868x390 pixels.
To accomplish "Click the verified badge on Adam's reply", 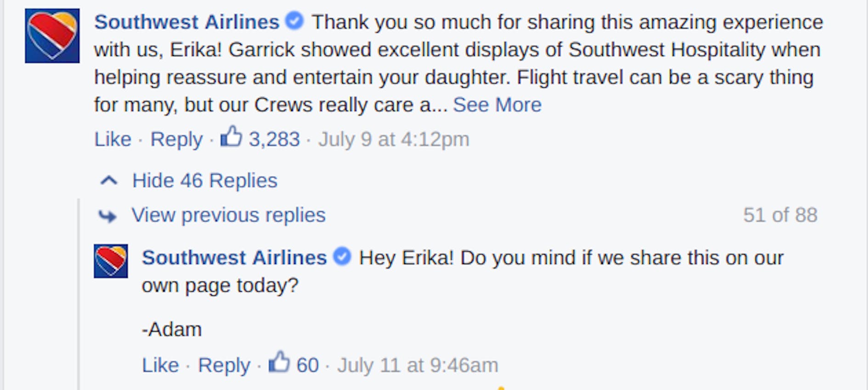I will 342,256.
